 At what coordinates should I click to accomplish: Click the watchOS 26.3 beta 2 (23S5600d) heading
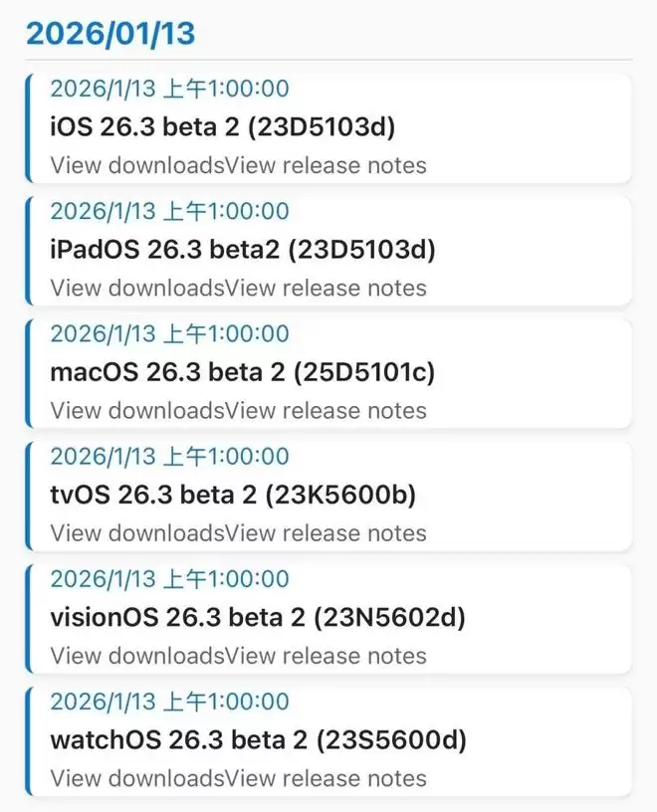(x=258, y=740)
